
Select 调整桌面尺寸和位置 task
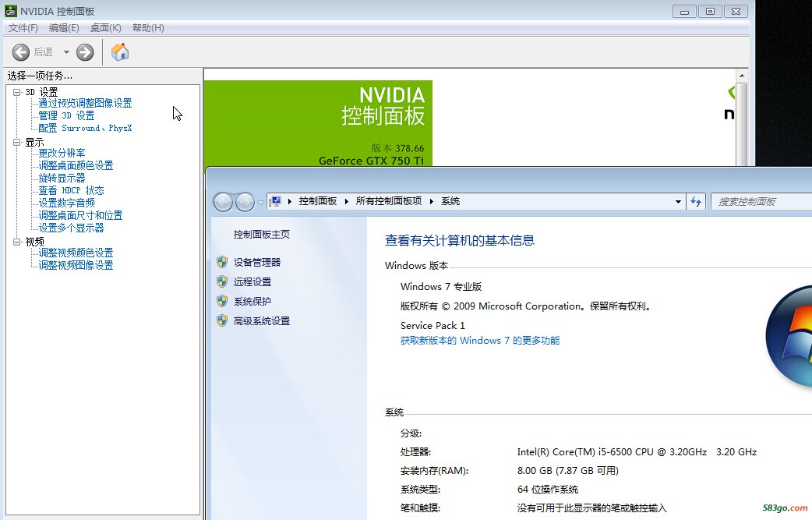(80, 215)
